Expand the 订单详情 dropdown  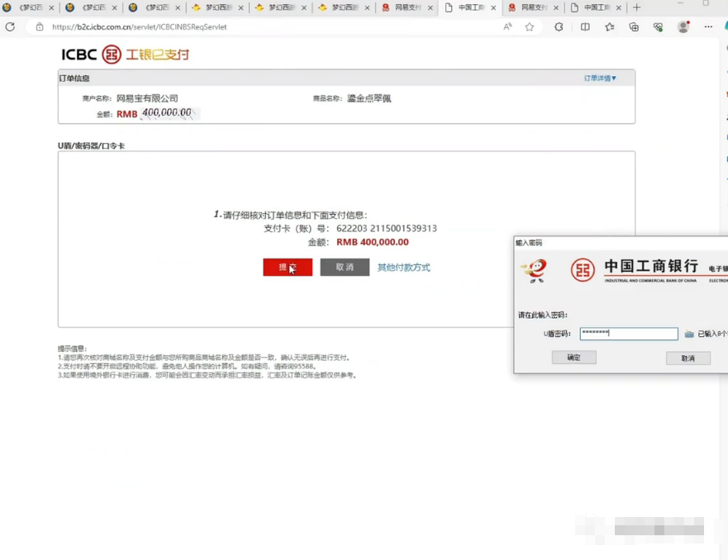point(600,78)
